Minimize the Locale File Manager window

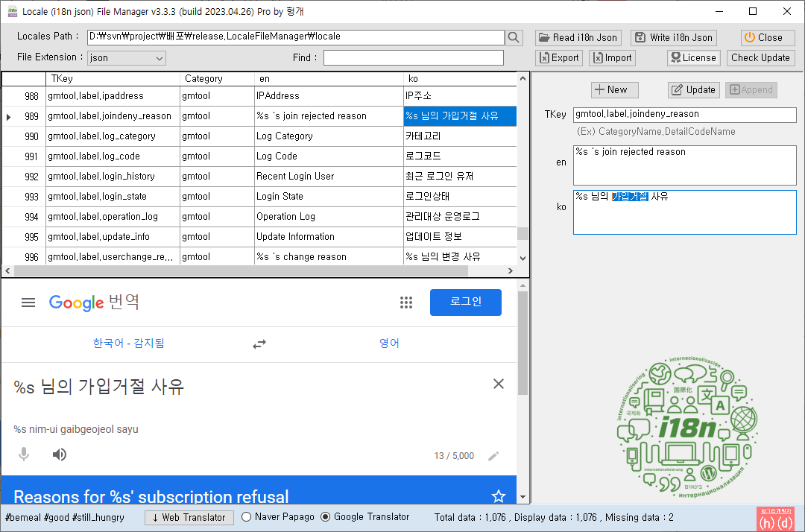point(719,11)
